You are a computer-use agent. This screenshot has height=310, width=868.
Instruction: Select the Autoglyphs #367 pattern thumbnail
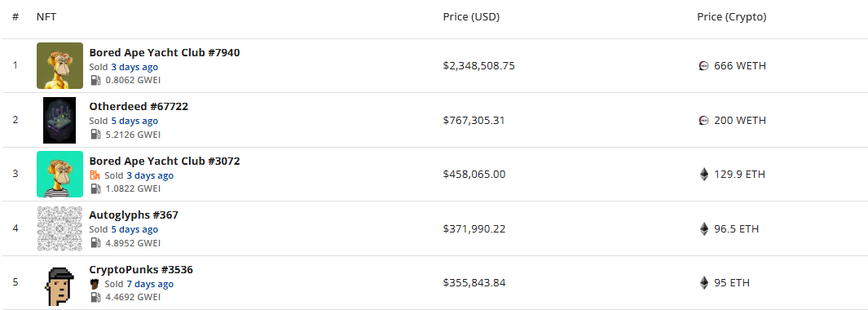coord(59,228)
